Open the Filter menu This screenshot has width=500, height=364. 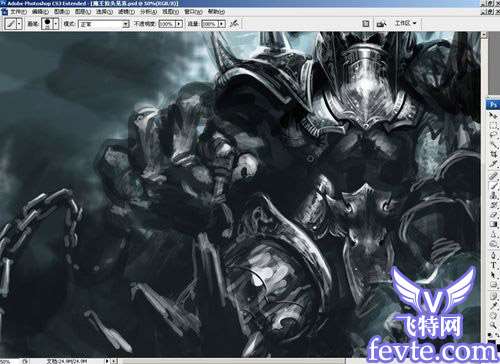coord(126,12)
